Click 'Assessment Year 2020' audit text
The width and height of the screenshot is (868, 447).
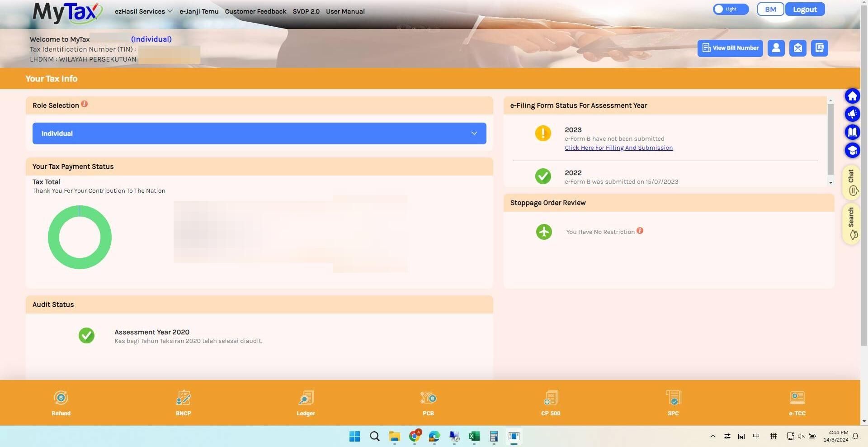pos(152,332)
